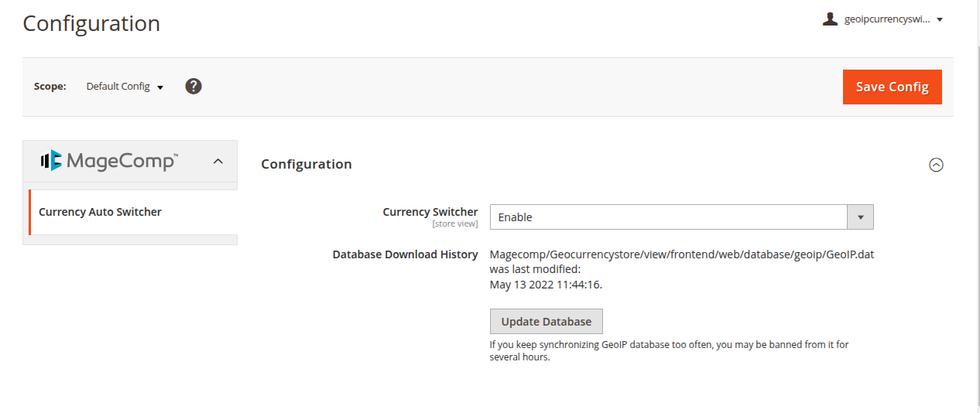Open the Currency Switcher Enable select box
Screen dimensions: 980x413
tap(669, 217)
